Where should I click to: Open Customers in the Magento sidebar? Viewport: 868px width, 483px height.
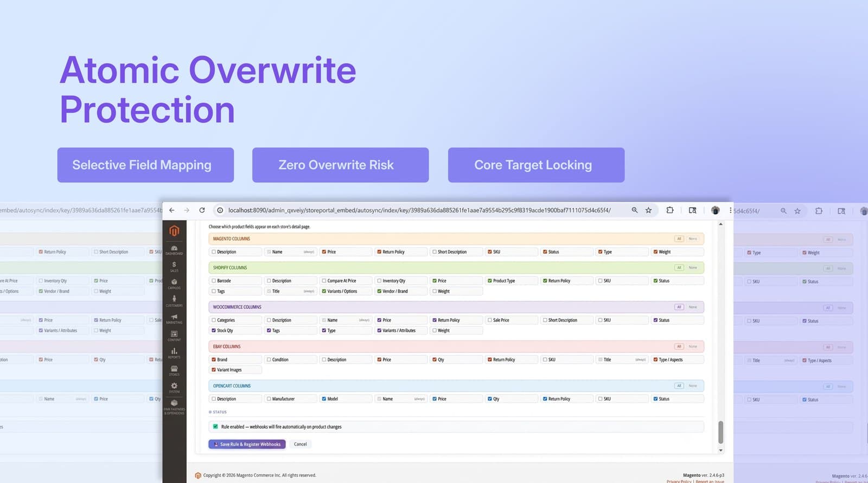click(x=174, y=301)
